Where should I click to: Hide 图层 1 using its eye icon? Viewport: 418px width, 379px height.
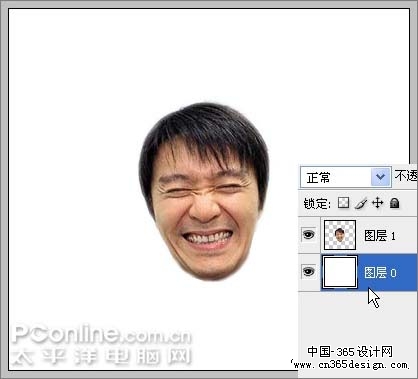pos(308,235)
